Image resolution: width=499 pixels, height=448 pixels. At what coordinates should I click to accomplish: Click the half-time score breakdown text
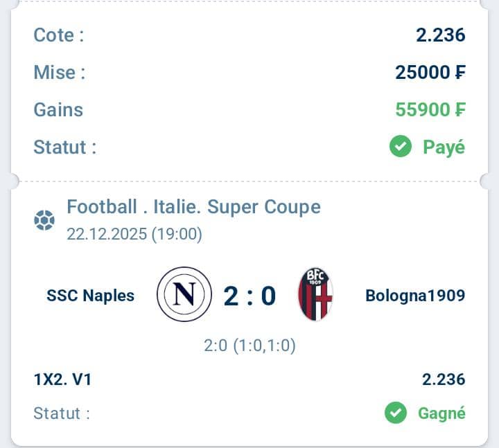tap(249, 346)
